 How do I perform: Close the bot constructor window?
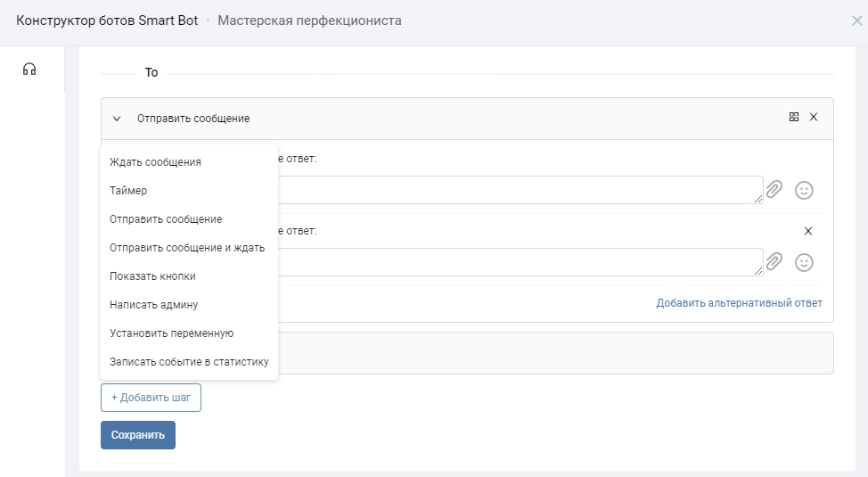856,21
